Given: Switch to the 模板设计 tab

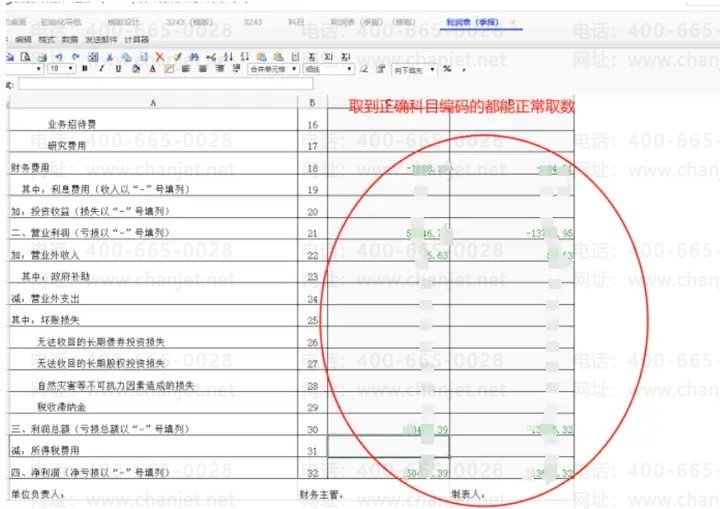Looking at the screenshot, I should [123, 22].
